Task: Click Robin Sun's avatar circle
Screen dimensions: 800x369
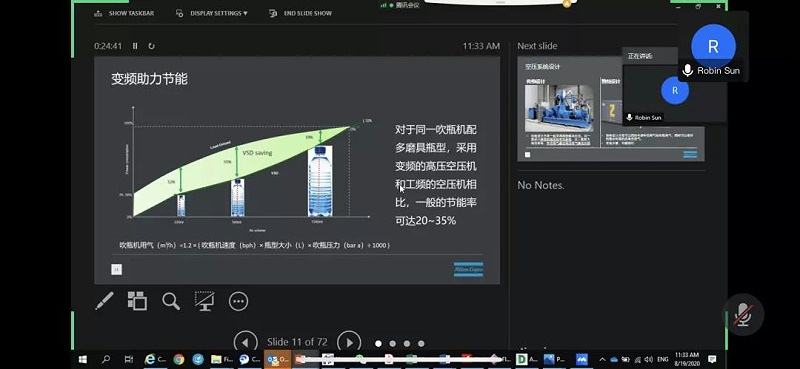Action: pos(713,46)
